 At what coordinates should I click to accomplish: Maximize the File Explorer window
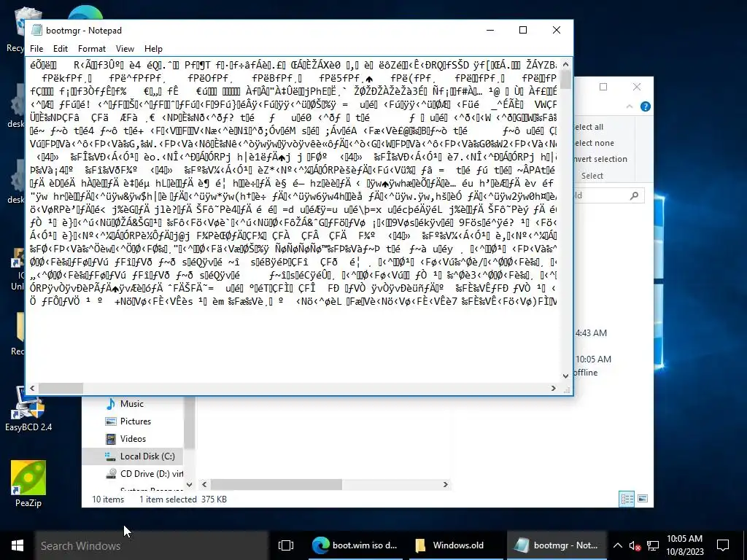click(x=603, y=87)
